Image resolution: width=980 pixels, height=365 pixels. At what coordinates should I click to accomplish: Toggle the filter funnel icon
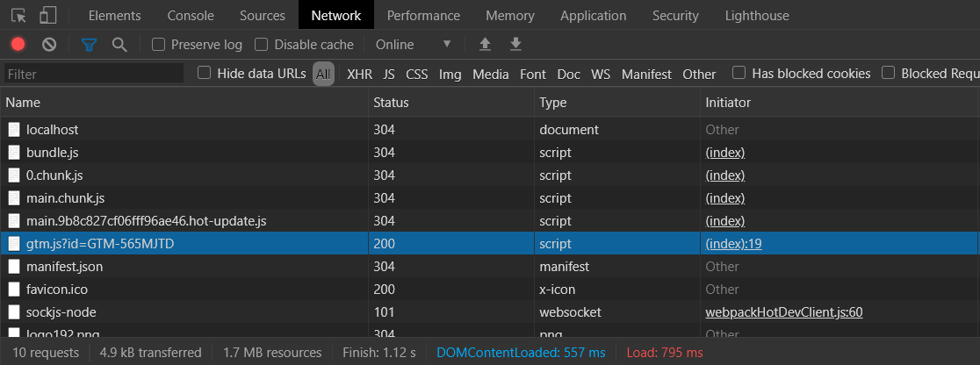pos(89,44)
